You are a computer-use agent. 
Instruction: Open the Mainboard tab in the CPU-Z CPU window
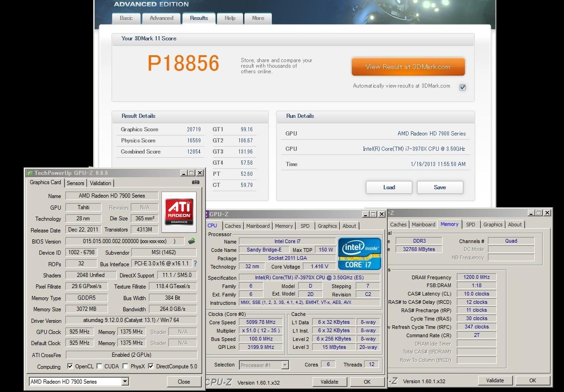coord(258,226)
